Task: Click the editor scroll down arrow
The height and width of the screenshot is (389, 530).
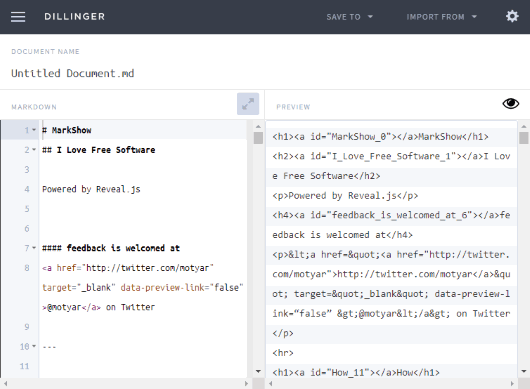Action: [258, 371]
